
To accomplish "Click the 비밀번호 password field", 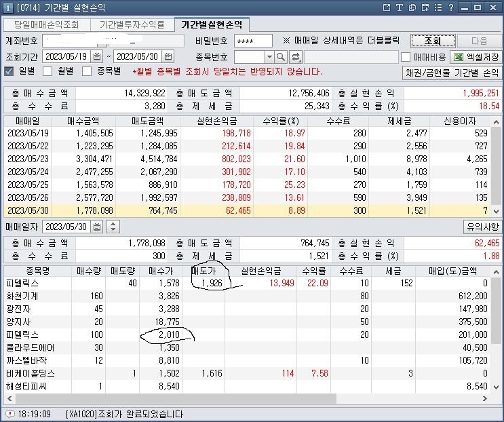I will click(253, 41).
